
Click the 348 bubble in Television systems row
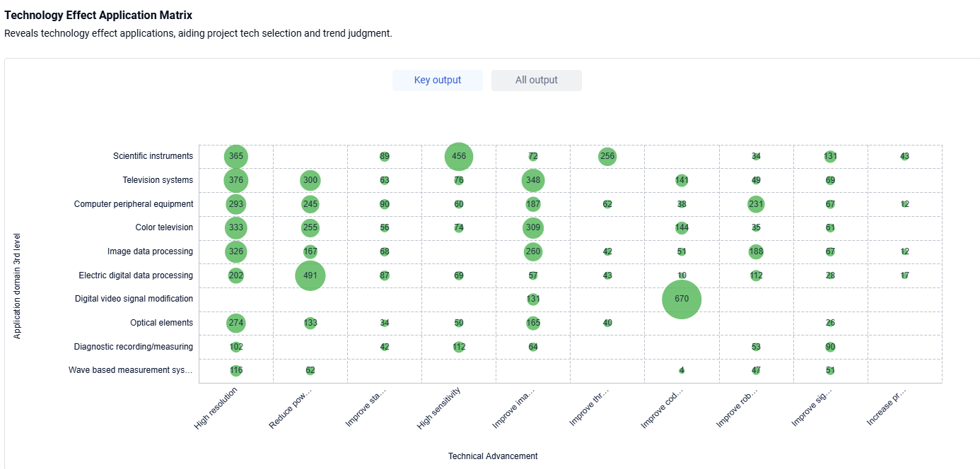[533, 180]
